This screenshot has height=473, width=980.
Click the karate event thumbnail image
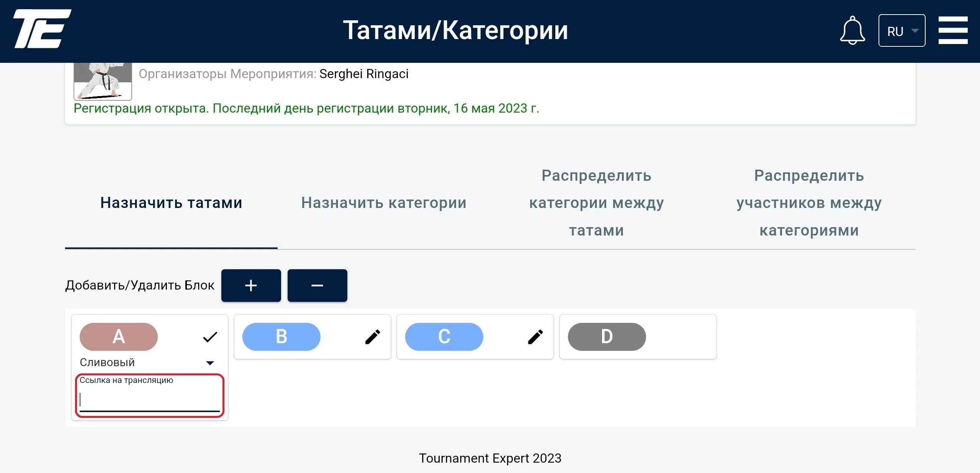pos(103,81)
